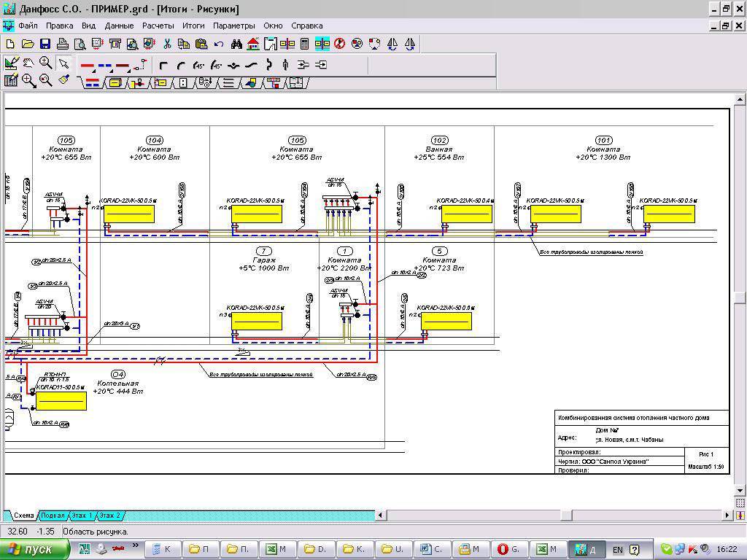Click the paintbrush tool icon

click(x=63, y=80)
